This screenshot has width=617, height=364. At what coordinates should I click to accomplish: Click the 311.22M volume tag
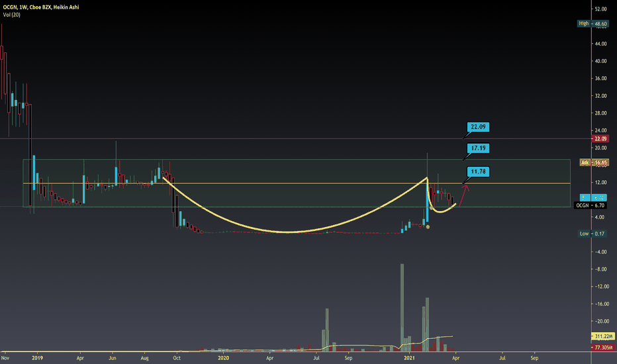click(x=603, y=336)
